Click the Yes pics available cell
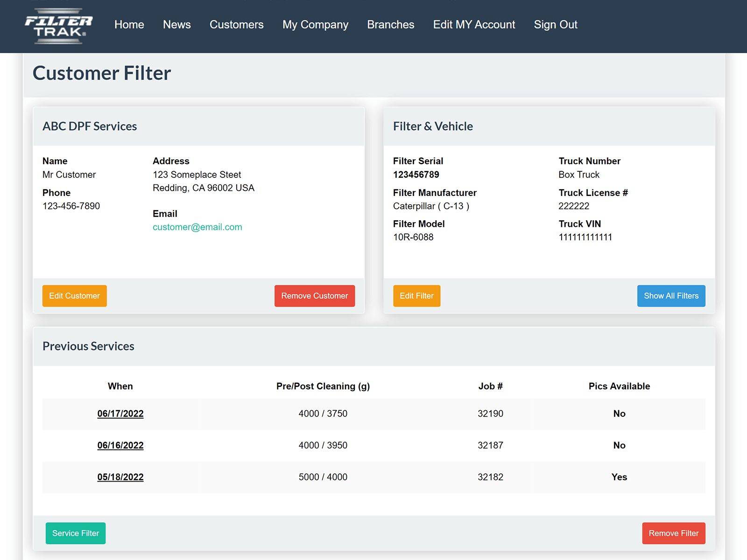The width and height of the screenshot is (747, 560). point(619,477)
